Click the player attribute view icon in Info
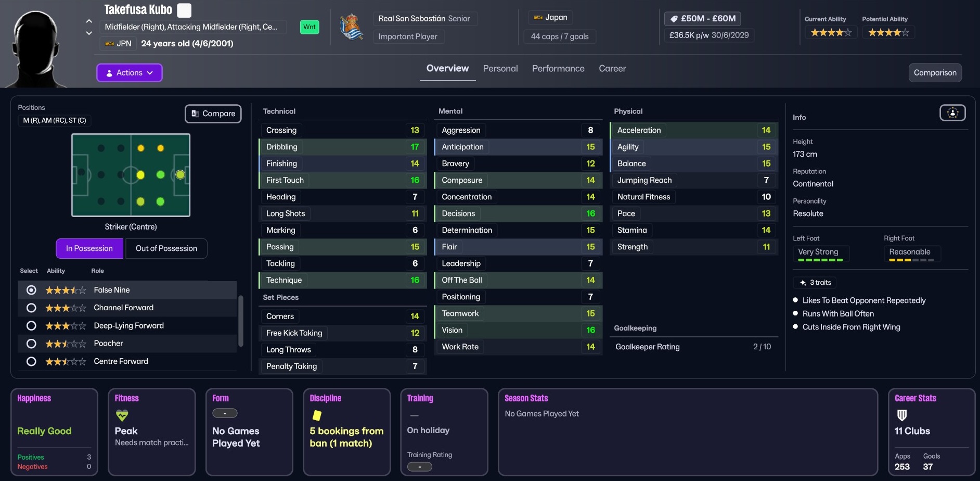The image size is (980, 481). 952,113
